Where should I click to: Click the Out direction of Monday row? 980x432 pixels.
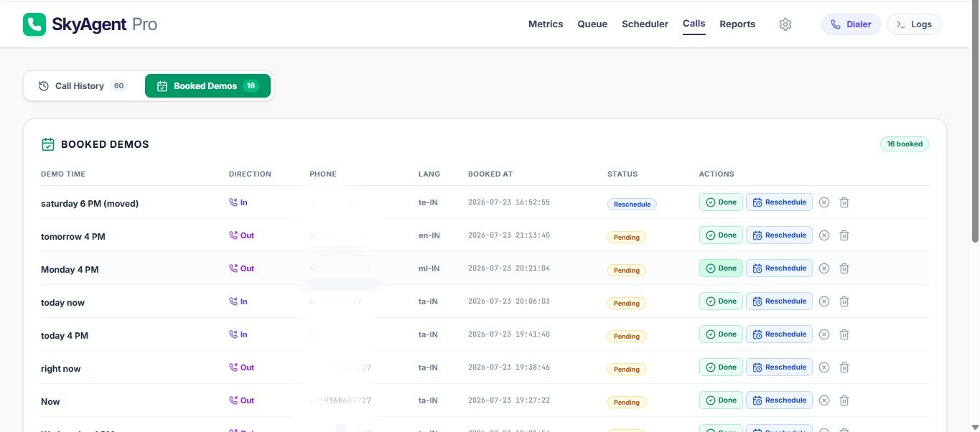[242, 269]
